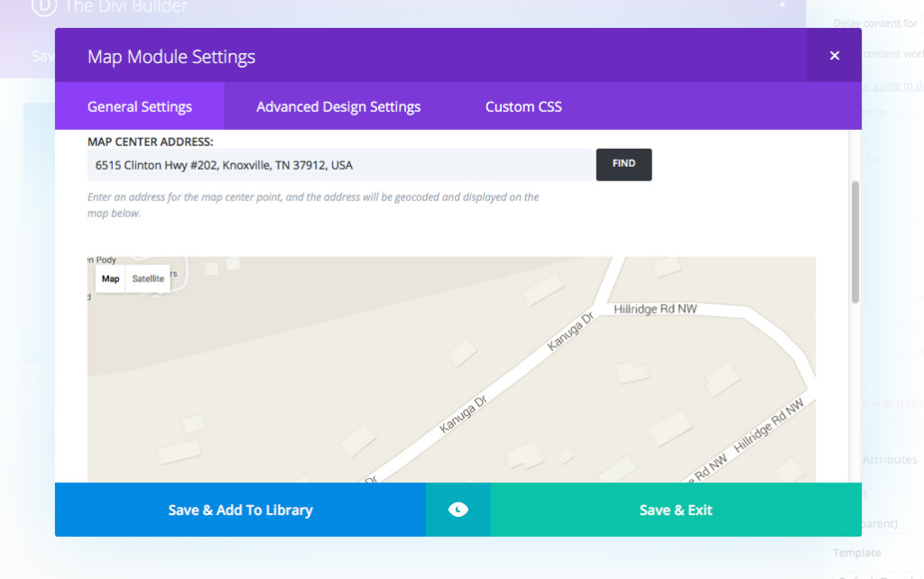924x579 pixels.
Task: Open the guide link behind the dialog
Action: 892,86
